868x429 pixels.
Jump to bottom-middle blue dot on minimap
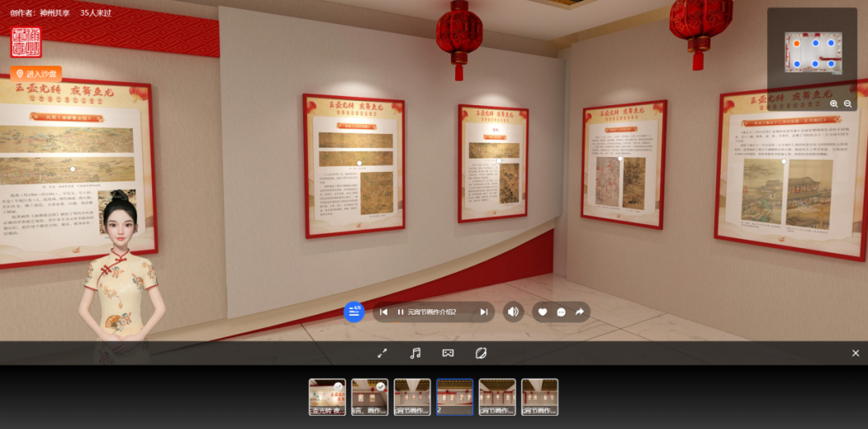click(815, 64)
